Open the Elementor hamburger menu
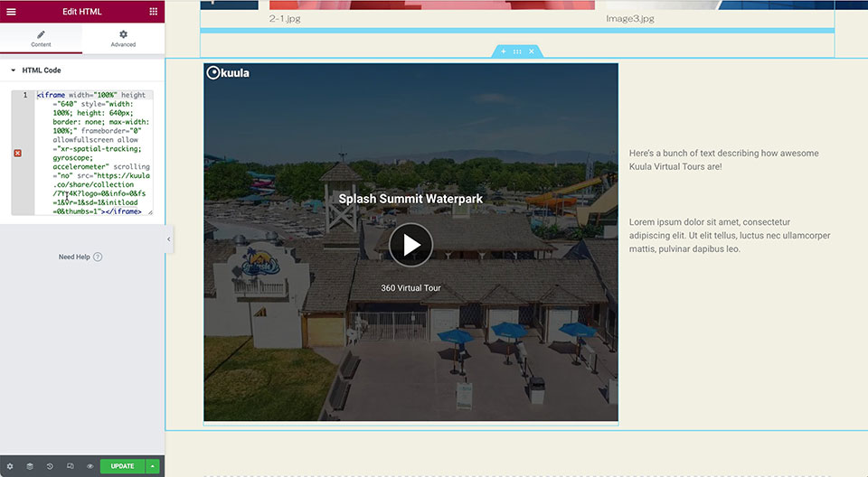 point(11,12)
